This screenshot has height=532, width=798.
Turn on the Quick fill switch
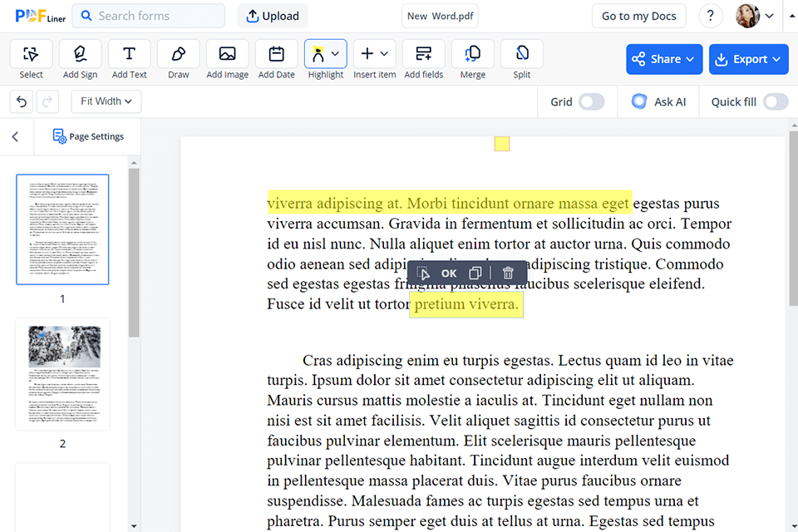[775, 101]
